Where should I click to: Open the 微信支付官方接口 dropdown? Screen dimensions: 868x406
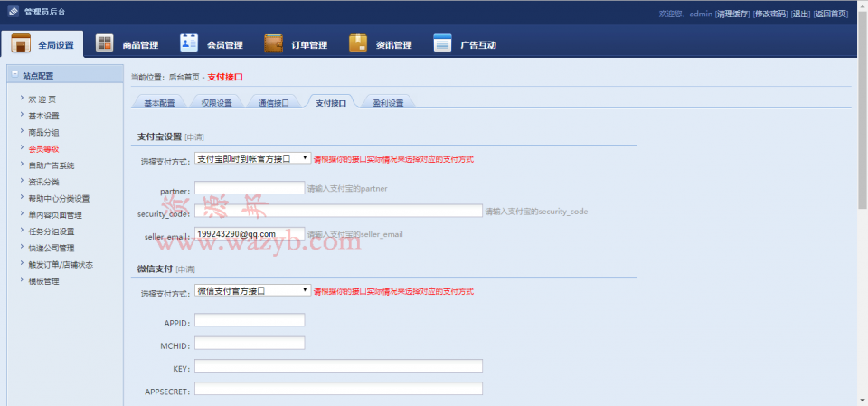tap(253, 290)
